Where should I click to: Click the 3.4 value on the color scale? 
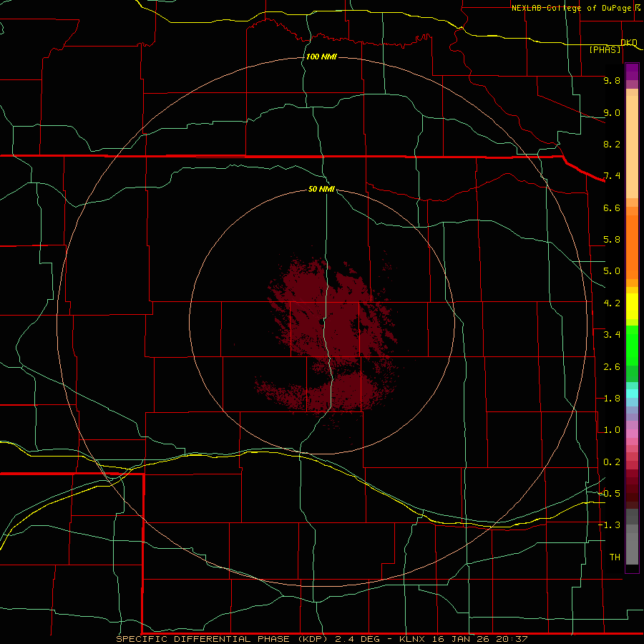click(612, 335)
